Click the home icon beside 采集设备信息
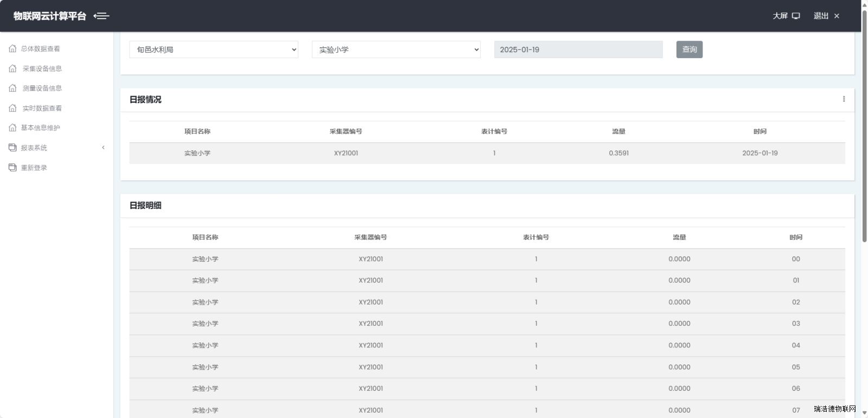The width and height of the screenshot is (868, 418). 12,68
